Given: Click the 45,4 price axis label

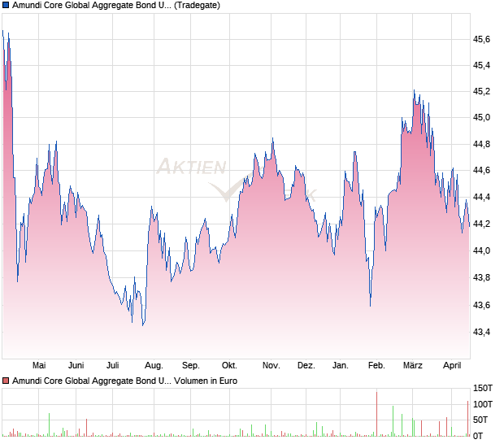Looking at the screenshot, I should pos(481,65).
